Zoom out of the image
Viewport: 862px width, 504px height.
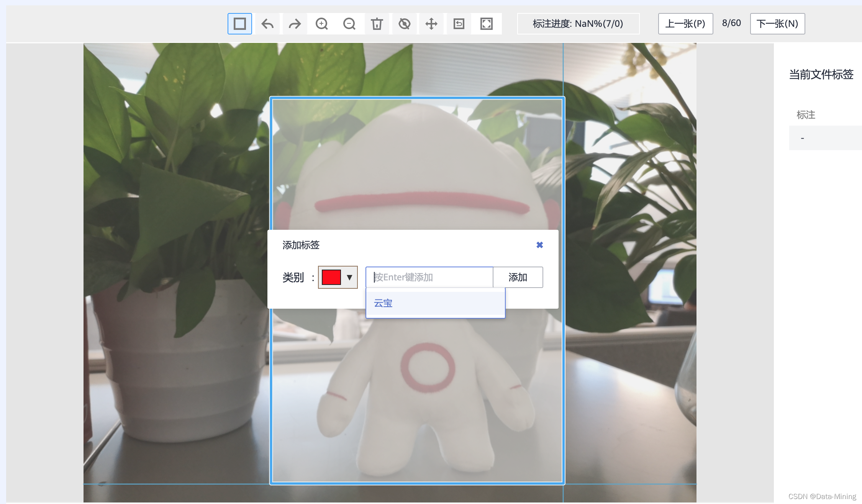click(x=349, y=24)
